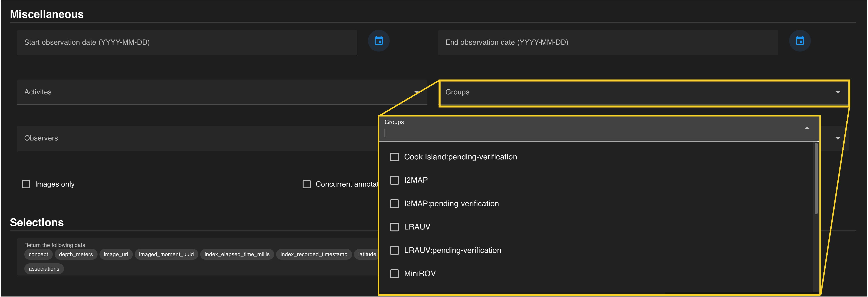Enable the Images only checkbox

tap(26, 184)
